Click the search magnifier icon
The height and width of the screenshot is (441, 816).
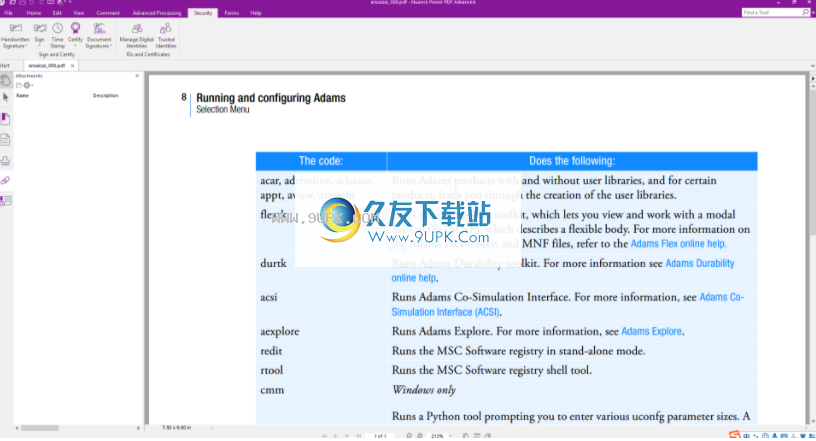(806, 12)
